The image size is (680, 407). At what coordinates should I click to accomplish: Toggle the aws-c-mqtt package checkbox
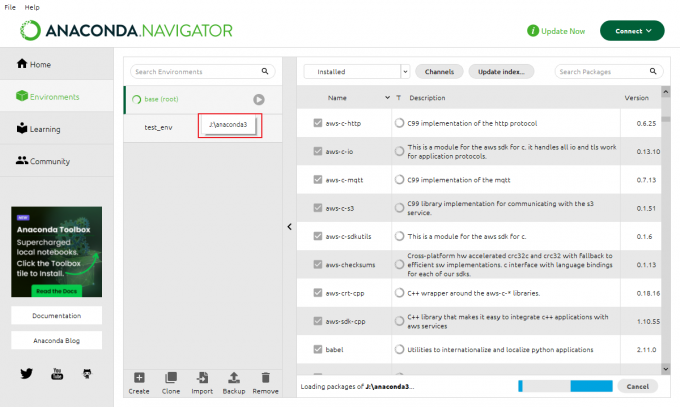click(318, 180)
